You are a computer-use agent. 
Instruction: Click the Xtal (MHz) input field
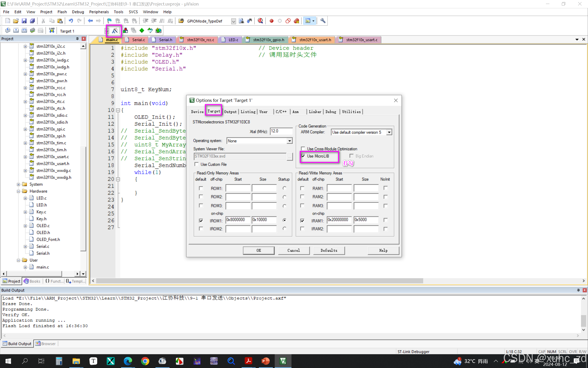(281, 131)
